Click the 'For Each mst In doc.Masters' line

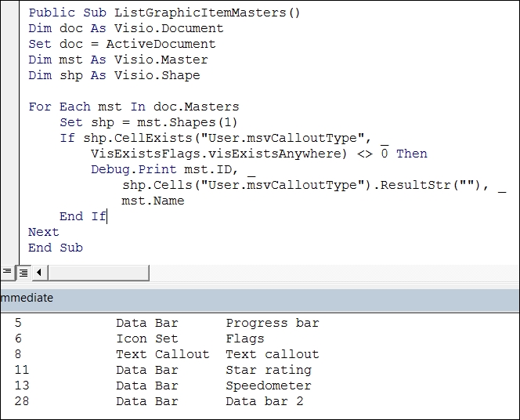click(133, 107)
